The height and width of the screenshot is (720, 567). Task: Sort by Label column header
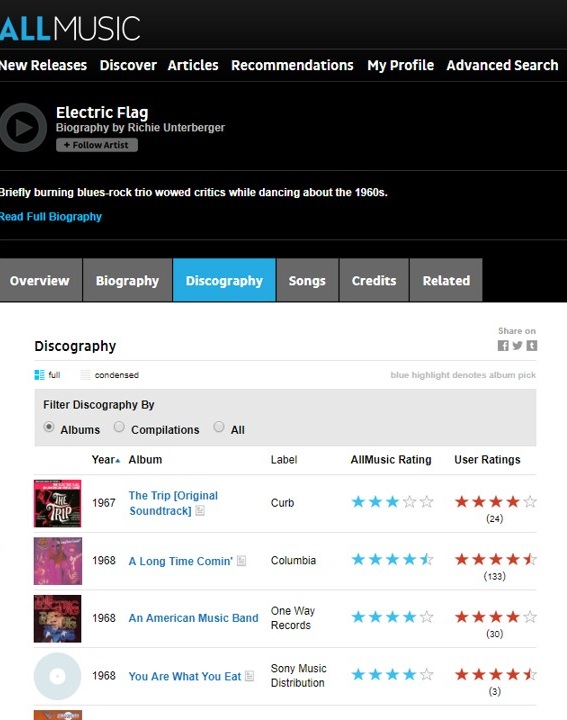pos(284,460)
